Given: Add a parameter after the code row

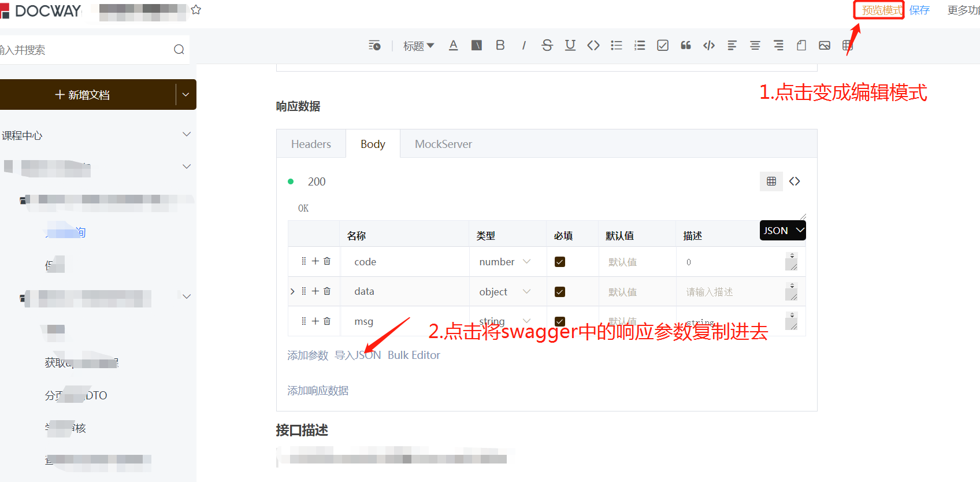Looking at the screenshot, I should coord(315,261).
